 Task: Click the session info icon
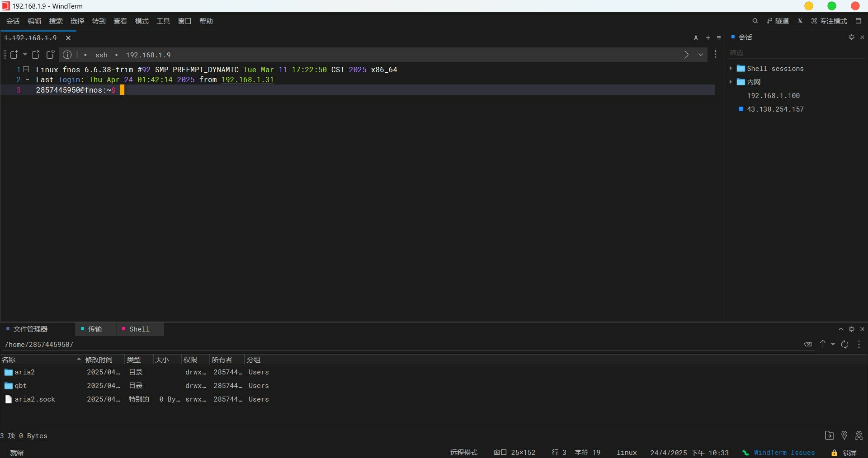click(x=67, y=55)
